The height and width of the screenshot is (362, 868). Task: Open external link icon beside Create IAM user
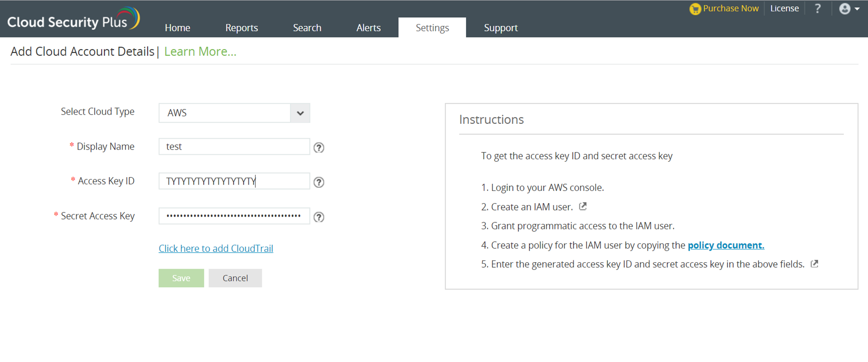click(x=583, y=206)
